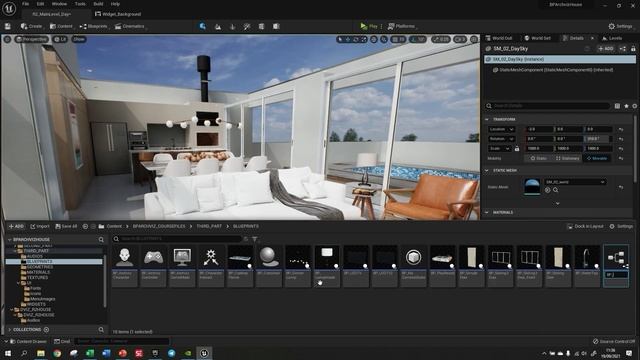Toggle the Scale lock ratio icon

(517, 149)
